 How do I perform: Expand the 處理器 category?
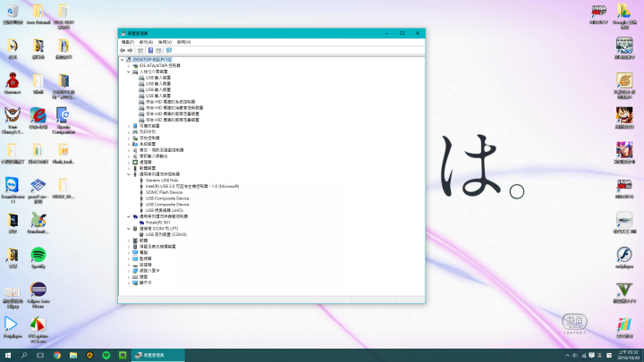click(x=129, y=163)
